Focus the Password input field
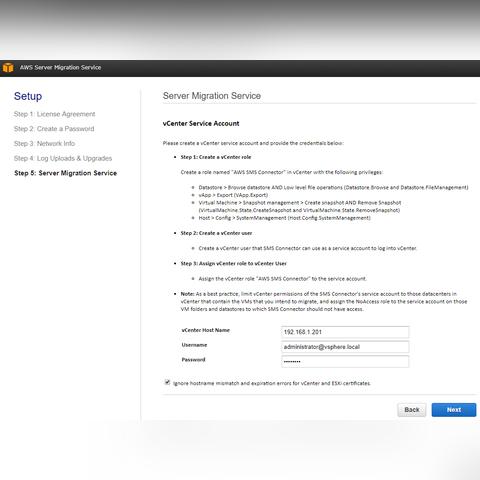Screen dimensions: 480x480 click(345, 361)
